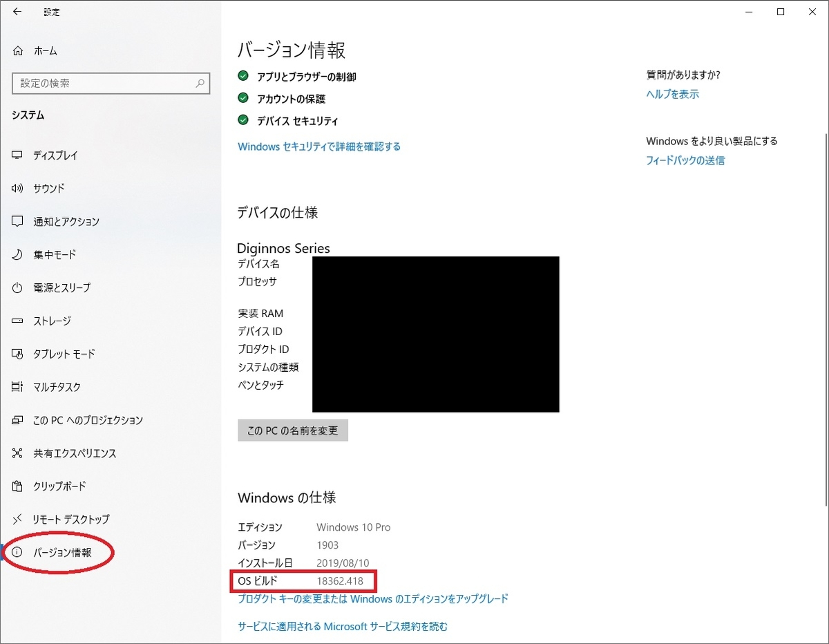Click the 通知とアクション notification icon
The width and height of the screenshot is (829, 644).
click(x=18, y=221)
